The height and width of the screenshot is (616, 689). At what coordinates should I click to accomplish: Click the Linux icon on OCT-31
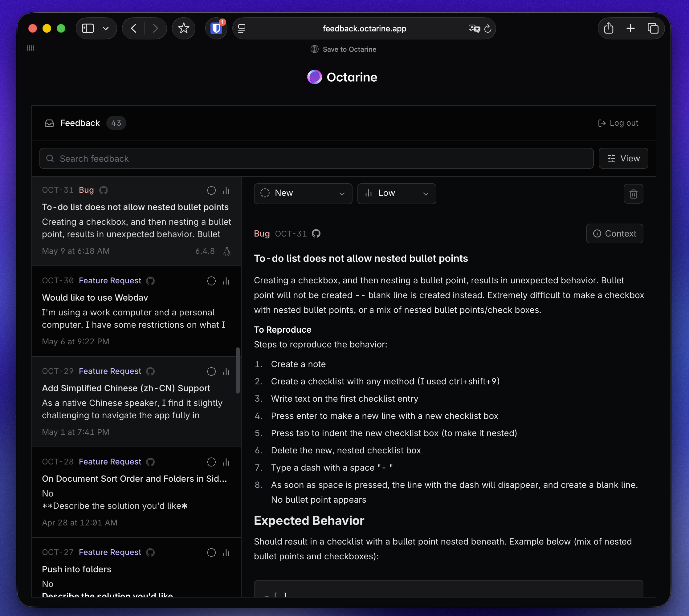pyautogui.click(x=227, y=251)
